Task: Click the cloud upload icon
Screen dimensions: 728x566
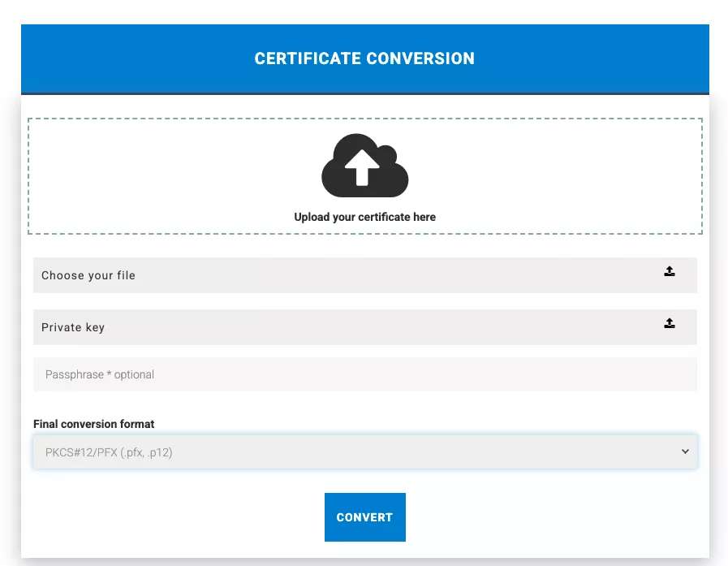Action: click(364, 165)
